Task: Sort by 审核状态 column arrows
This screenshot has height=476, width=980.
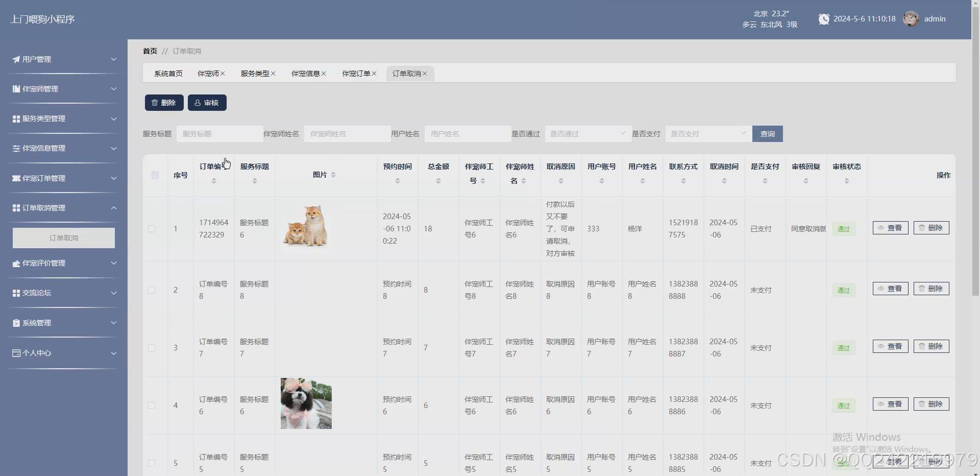Action: coord(847,181)
